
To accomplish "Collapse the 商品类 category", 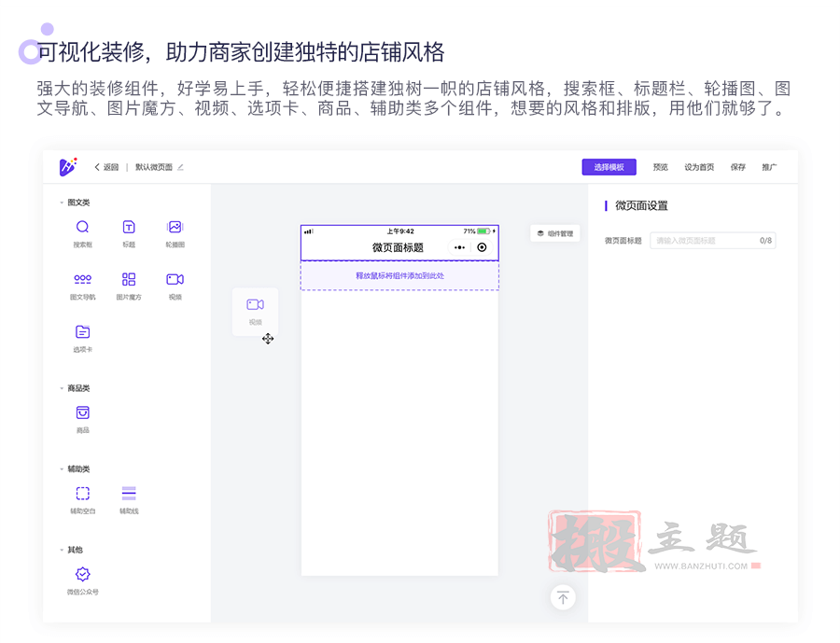I will (x=62, y=388).
